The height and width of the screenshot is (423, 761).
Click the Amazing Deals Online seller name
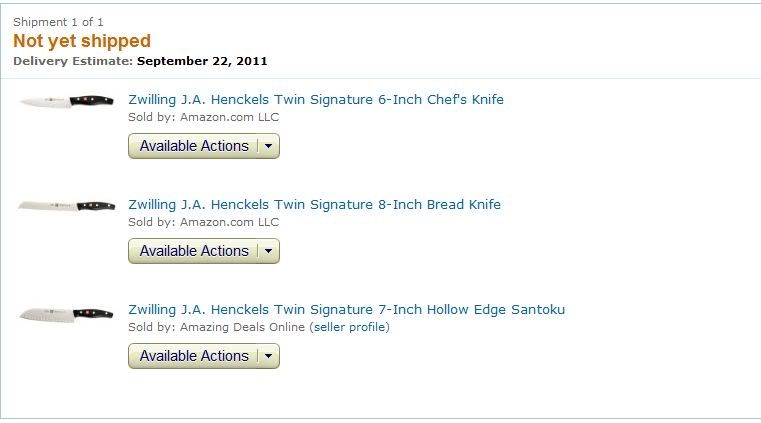(242, 327)
